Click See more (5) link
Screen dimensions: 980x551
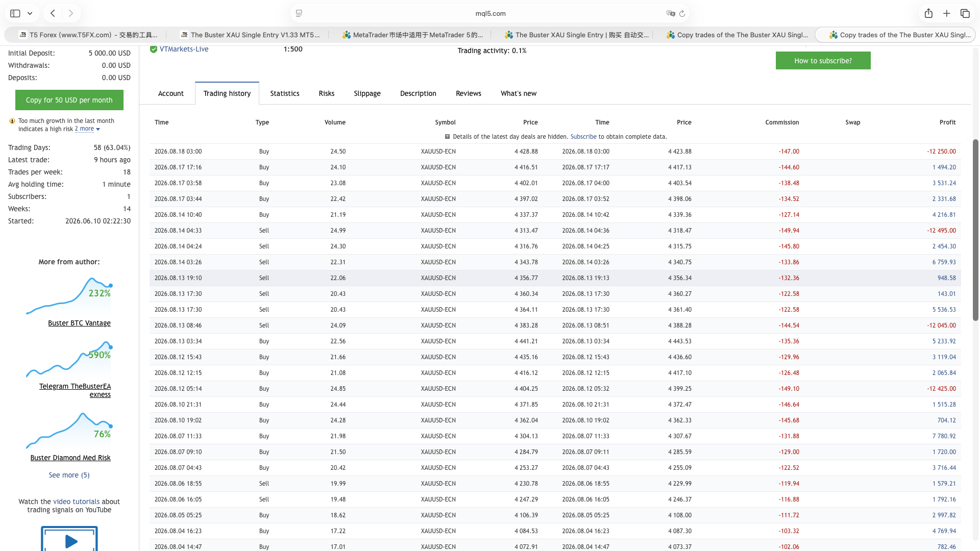pos(69,475)
